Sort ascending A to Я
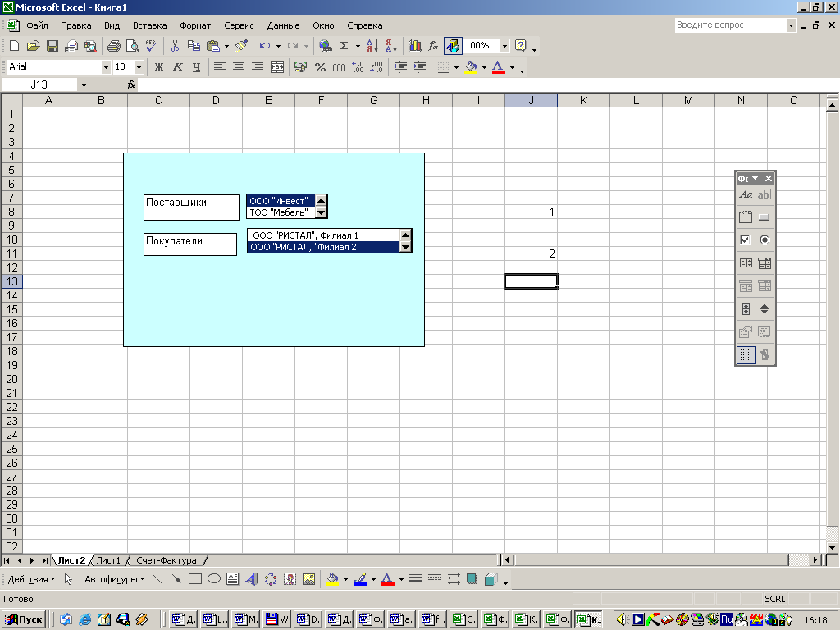Image resolution: width=840 pixels, height=630 pixels. click(372, 46)
